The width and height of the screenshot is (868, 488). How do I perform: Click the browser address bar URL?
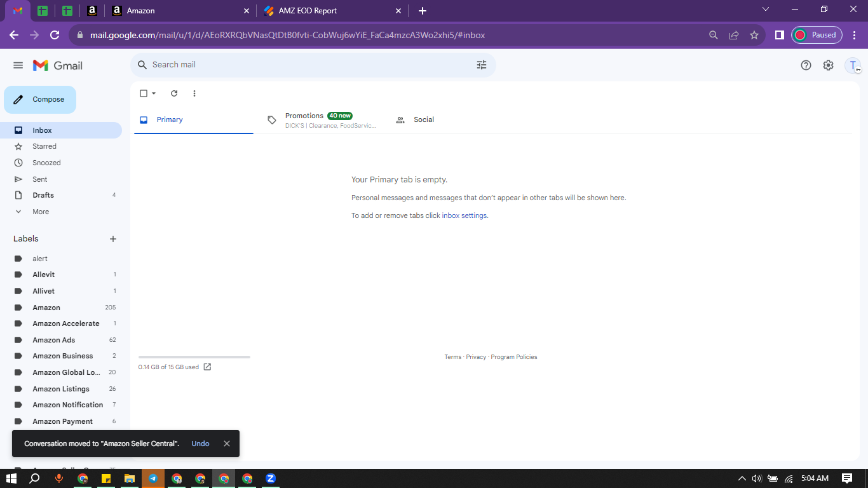click(x=288, y=35)
